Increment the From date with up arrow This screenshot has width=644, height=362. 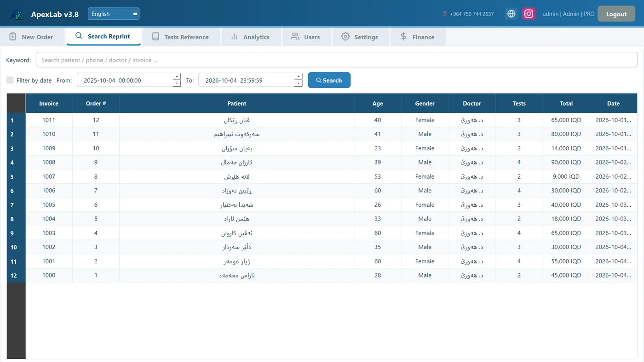pyautogui.click(x=177, y=76)
